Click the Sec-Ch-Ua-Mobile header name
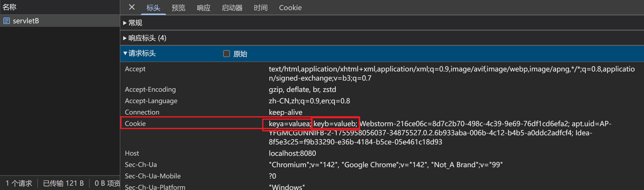The width and height of the screenshot is (644, 190). click(153, 176)
